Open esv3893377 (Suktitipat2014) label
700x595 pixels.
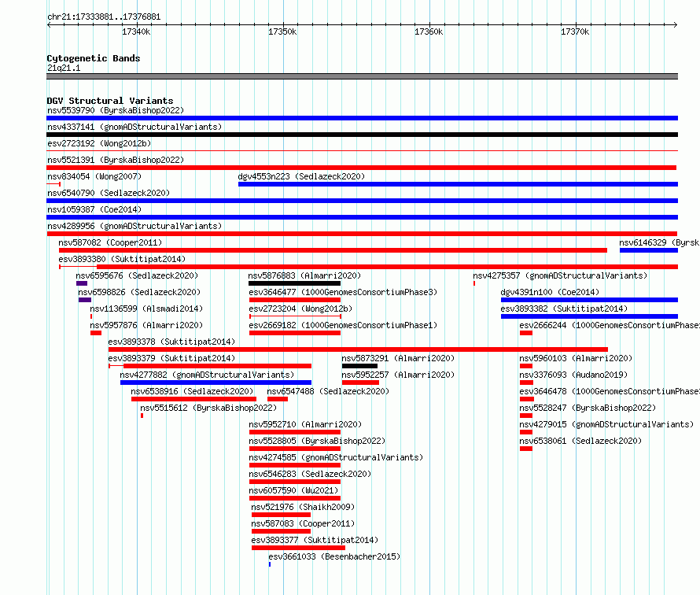point(315,540)
